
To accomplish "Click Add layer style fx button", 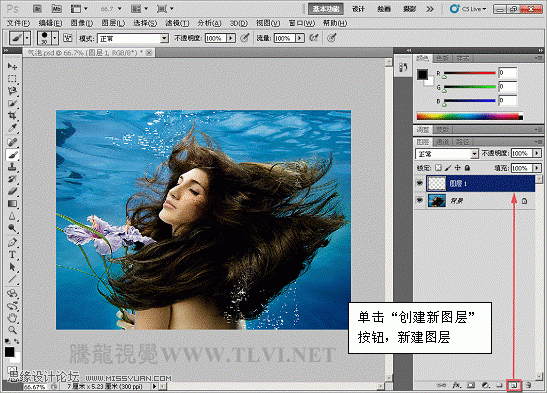I will 457,385.
